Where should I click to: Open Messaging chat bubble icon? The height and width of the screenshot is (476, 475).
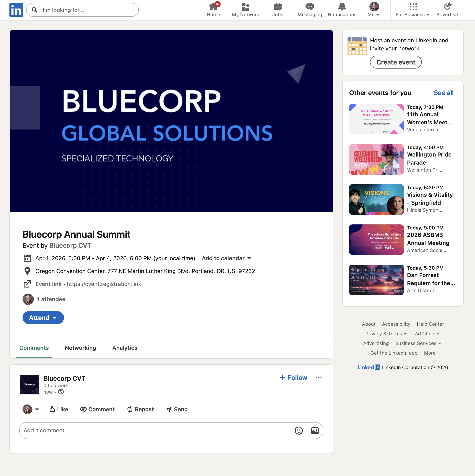[309, 7]
